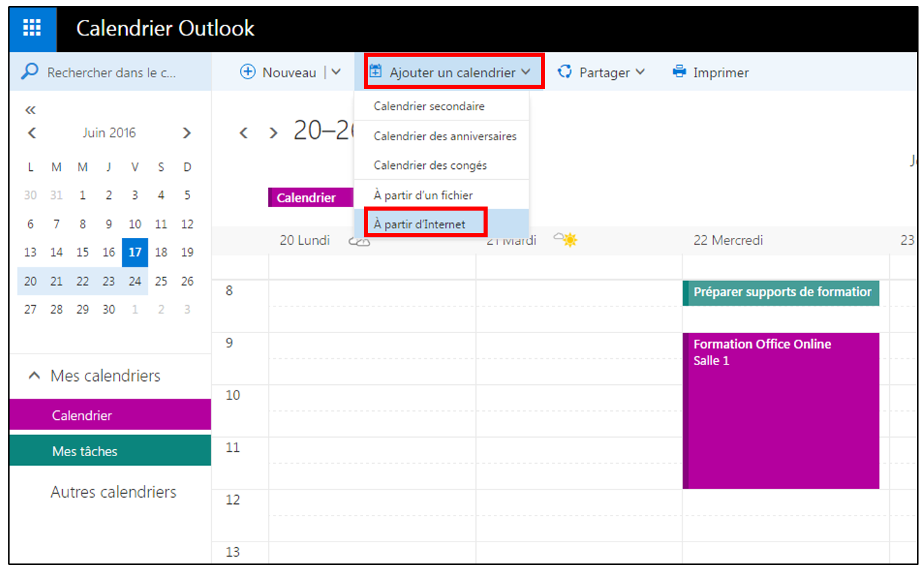Click Nouveau button
The width and height of the screenshot is (924, 571).
(x=278, y=72)
